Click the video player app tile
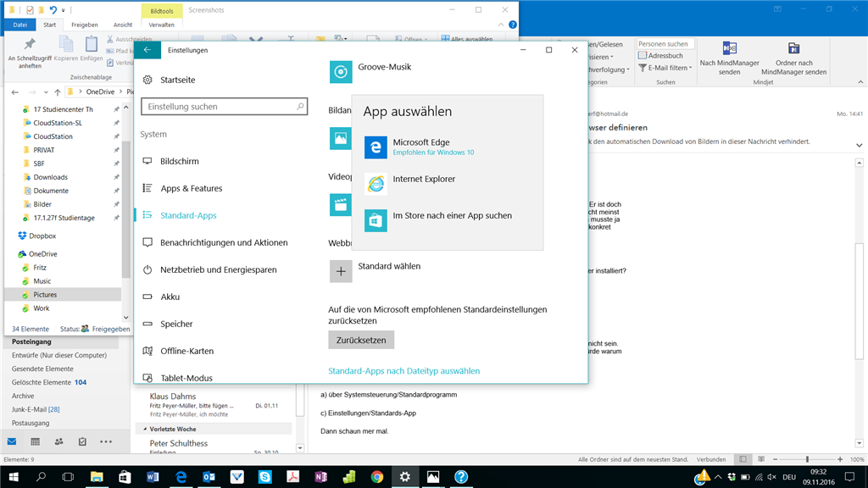868x488 pixels. [340, 205]
